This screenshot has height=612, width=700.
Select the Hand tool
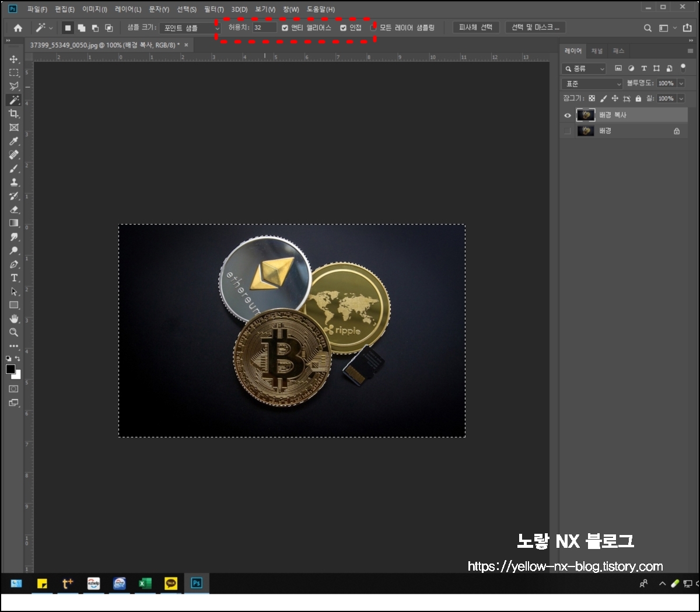[x=14, y=319]
